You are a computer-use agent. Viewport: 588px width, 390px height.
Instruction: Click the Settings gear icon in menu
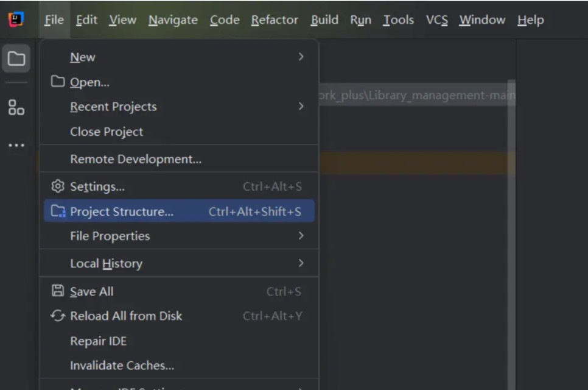[58, 186]
